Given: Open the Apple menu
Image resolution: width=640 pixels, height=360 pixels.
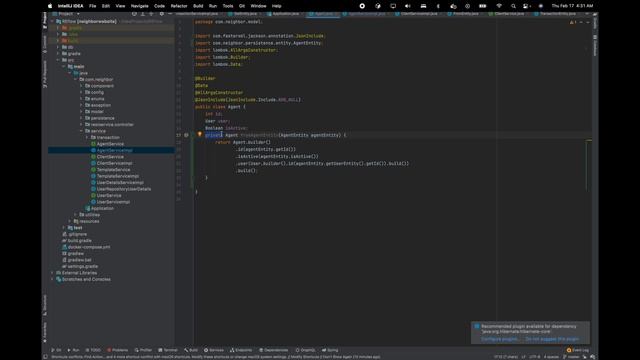Looking at the screenshot, I should [50, 6].
